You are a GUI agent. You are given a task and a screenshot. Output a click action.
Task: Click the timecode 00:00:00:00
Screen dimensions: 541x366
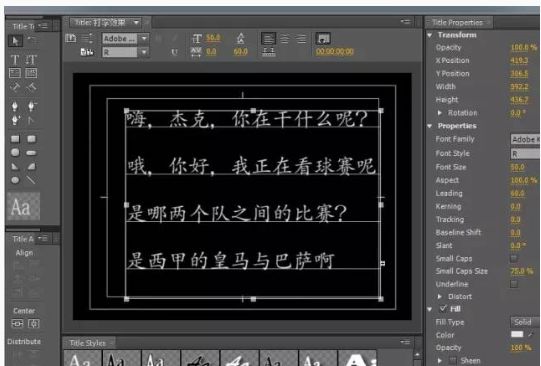click(x=335, y=52)
